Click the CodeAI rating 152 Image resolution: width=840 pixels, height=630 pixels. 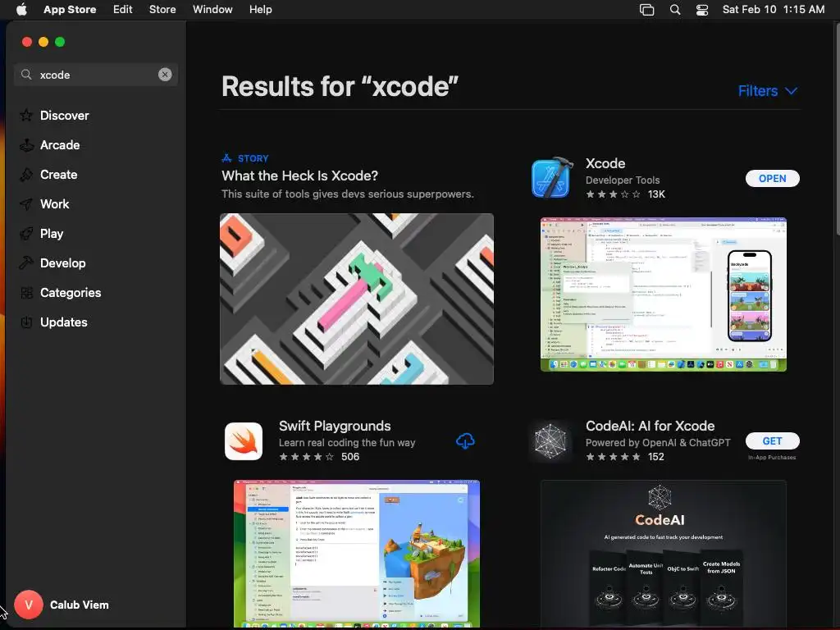pyautogui.click(x=624, y=456)
